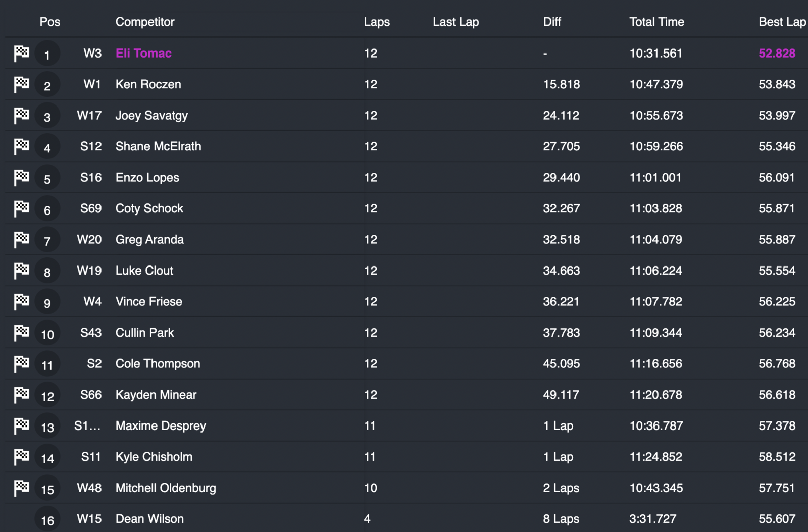Viewport: 808px width, 532px height.
Task: Click the checkered flag in Ken Roczen's row
Action: [x=21, y=84]
